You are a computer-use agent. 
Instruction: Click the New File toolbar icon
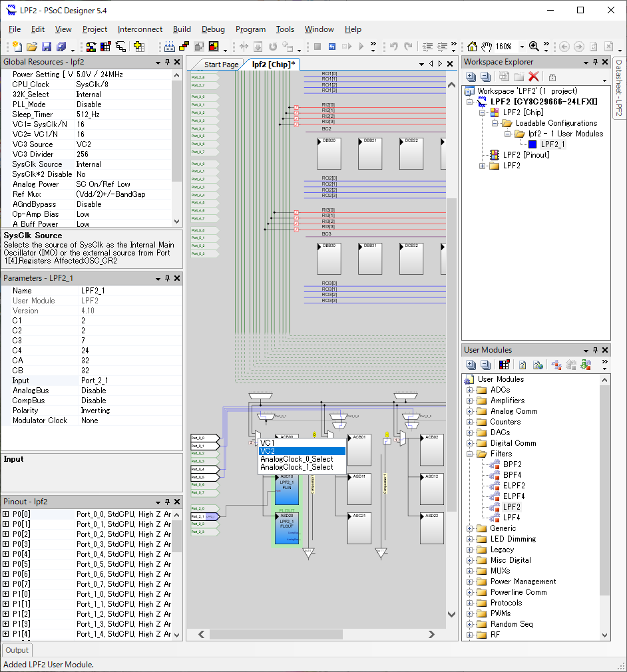point(17,47)
